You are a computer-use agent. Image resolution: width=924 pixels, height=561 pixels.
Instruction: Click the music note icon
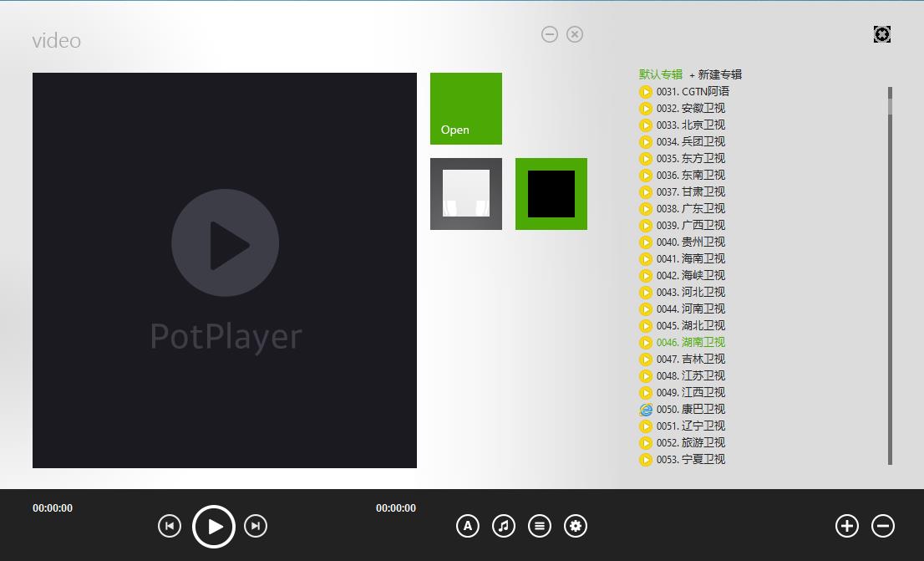click(504, 526)
